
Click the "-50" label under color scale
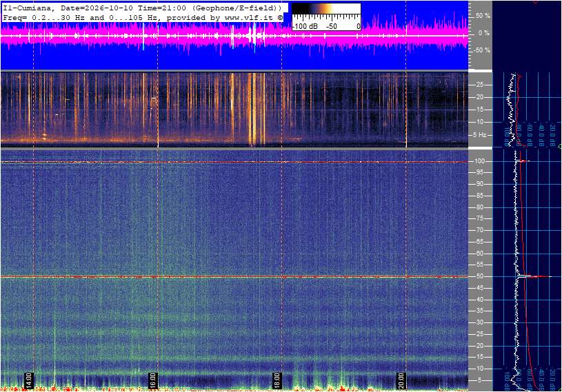click(x=331, y=26)
